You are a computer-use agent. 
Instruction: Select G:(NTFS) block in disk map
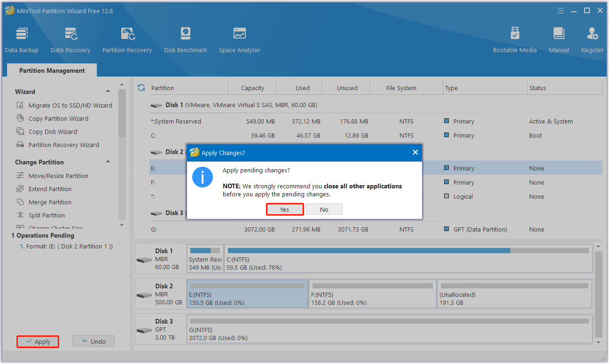coord(389,329)
